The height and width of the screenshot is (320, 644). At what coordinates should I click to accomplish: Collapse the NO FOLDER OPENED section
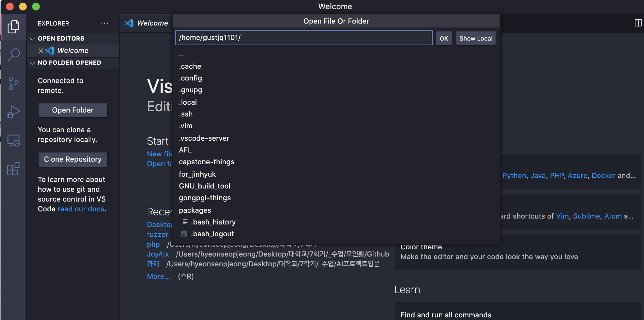point(32,63)
